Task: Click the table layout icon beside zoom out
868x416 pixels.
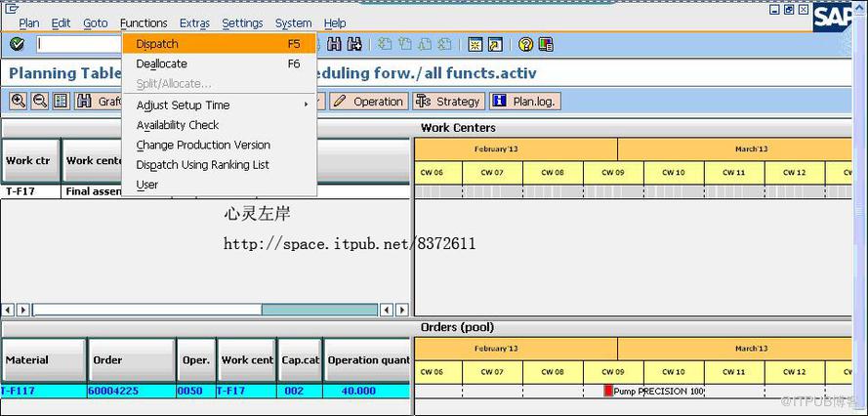Action: [x=61, y=101]
